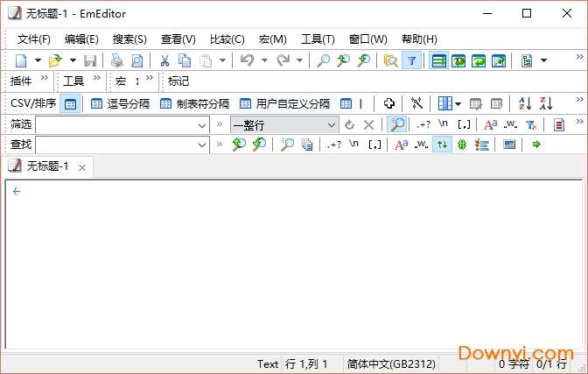This screenshot has height=374, width=588.
Task: Toggle incremental search magnifier in filter bar
Action: pos(397,124)
